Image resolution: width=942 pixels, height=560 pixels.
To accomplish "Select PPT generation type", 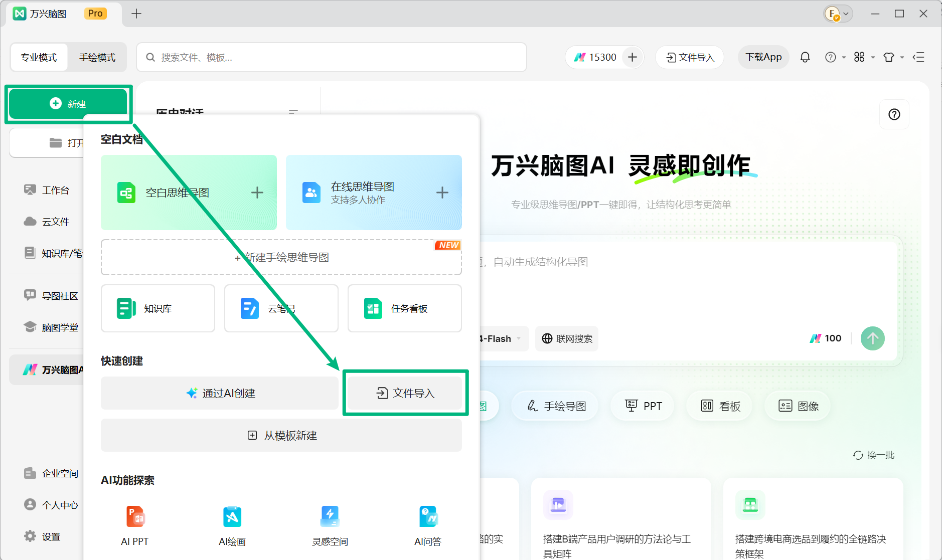I will (643, 406).
